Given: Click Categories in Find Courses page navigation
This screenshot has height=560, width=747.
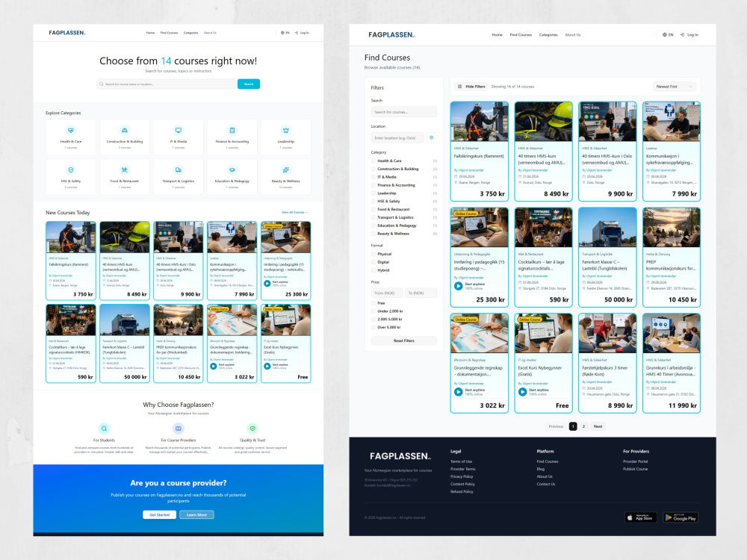Looking at the screenshot, I should [x=548, y=35].
